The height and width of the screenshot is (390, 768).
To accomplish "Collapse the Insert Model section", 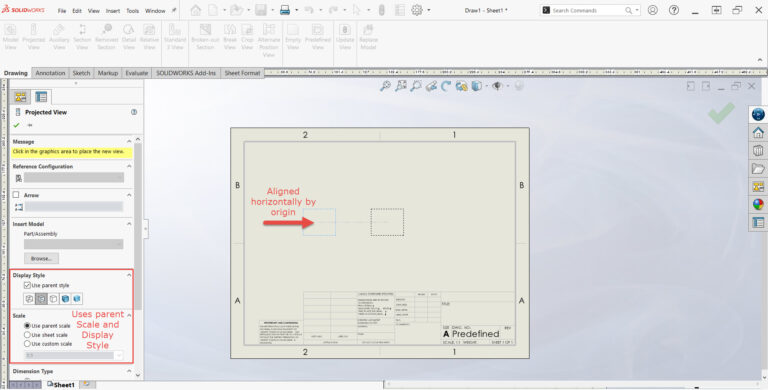I will click(x=129, y=224).
